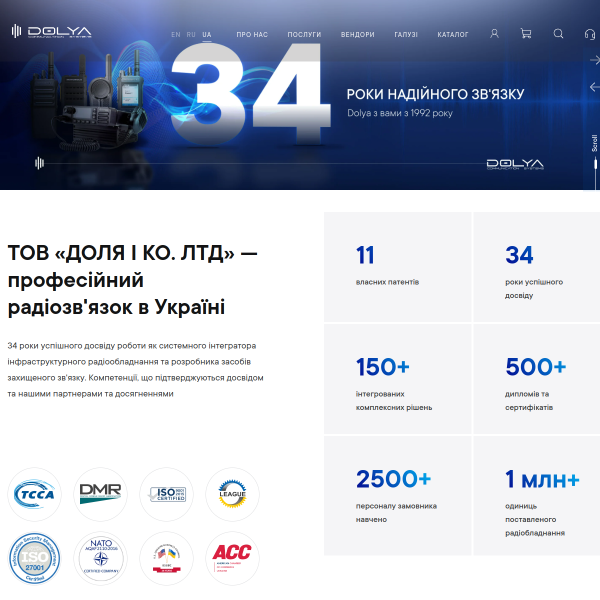Viewport: 600px width, 600px height.
Task: Click the 1 млн+ одиниць card
Action: click(x=536, y=496)
